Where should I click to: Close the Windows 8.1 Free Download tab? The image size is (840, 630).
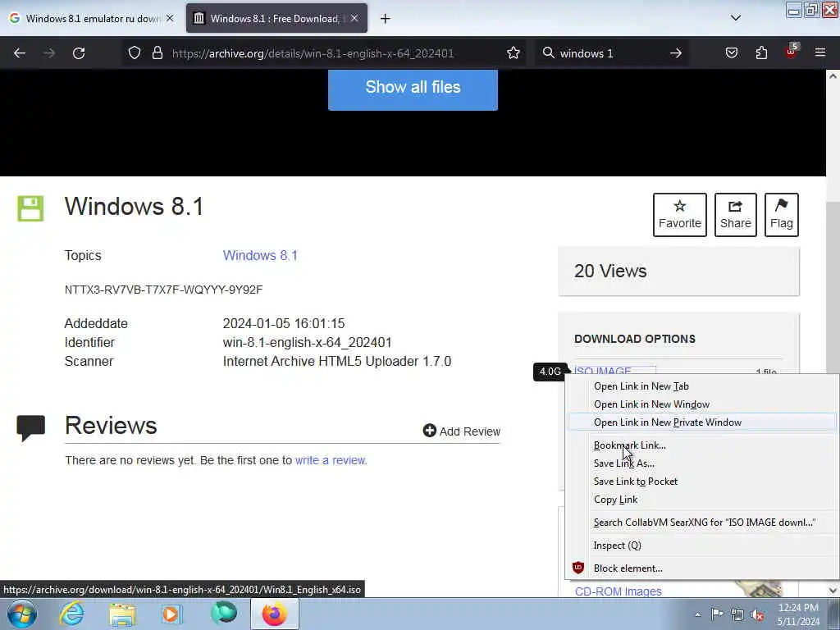point(354,18)
